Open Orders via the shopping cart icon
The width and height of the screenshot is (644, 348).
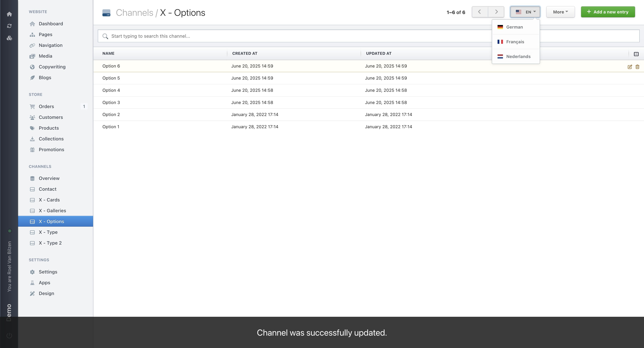[33, 106]
